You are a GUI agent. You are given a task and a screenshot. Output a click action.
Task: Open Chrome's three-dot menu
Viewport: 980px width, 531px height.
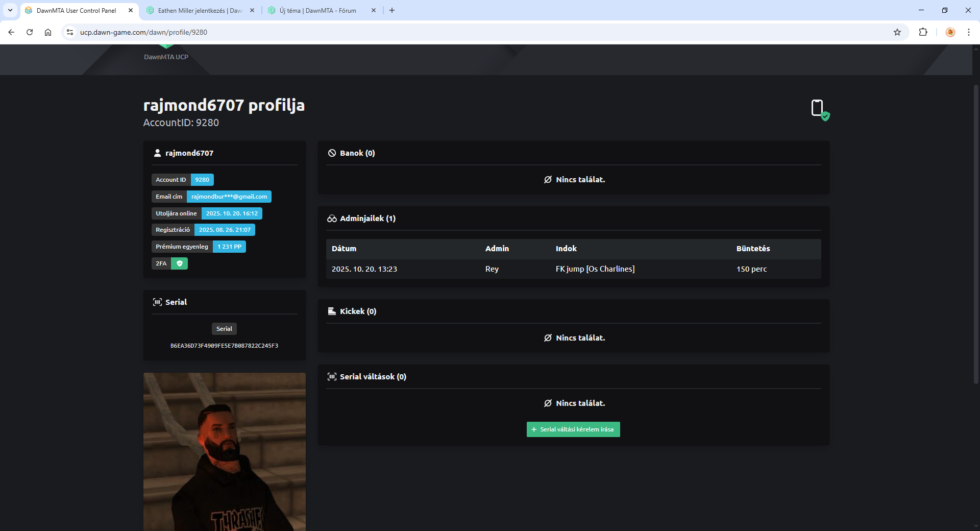(x=968, y=32)
